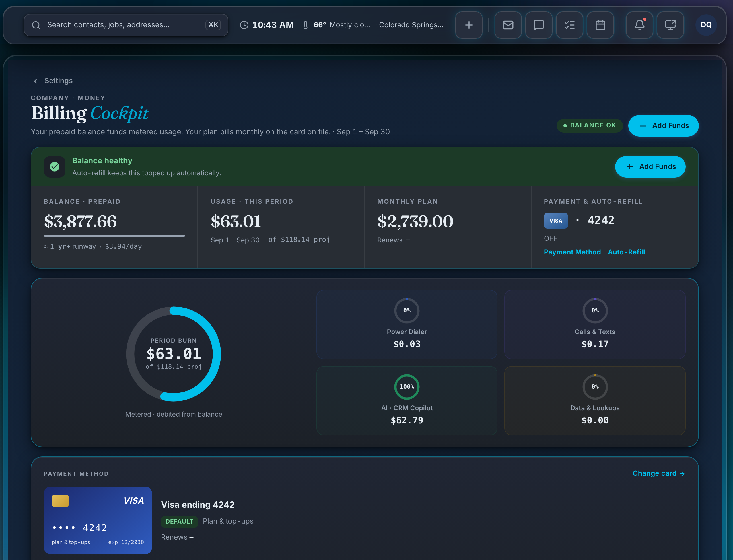Click the Visa ending 4242 heading

(198, 505)
